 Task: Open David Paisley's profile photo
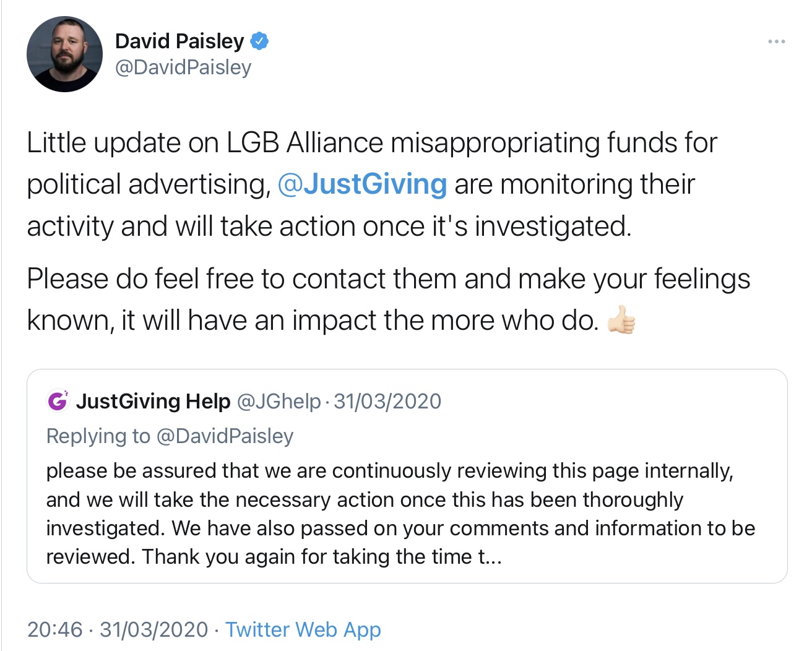(x=64, y=54)
